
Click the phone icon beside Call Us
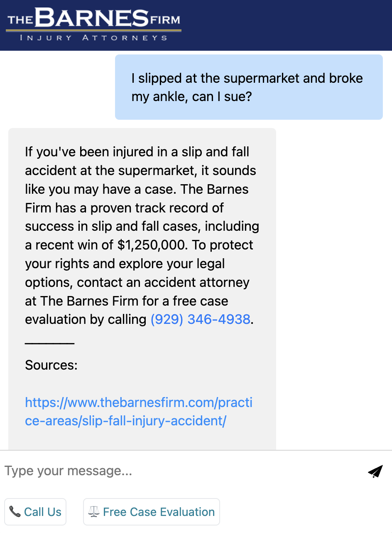coord(15,512)
